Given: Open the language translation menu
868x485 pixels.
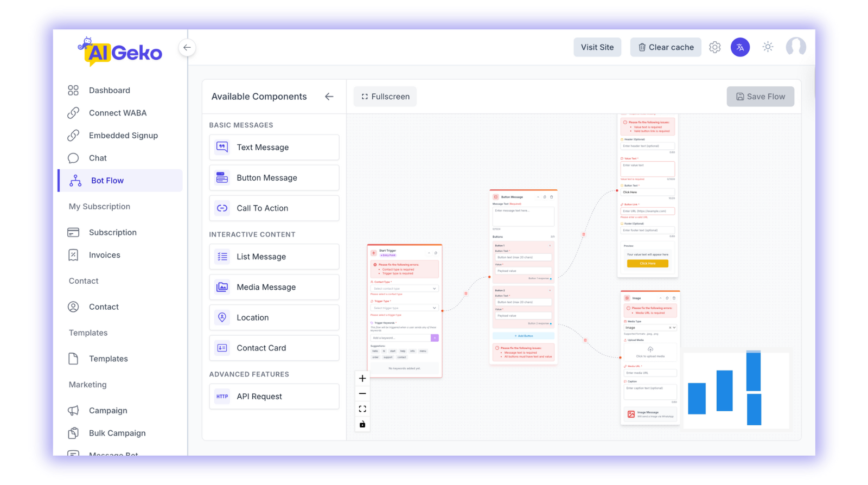Looking at the screenshot, I should coord(740,47).
